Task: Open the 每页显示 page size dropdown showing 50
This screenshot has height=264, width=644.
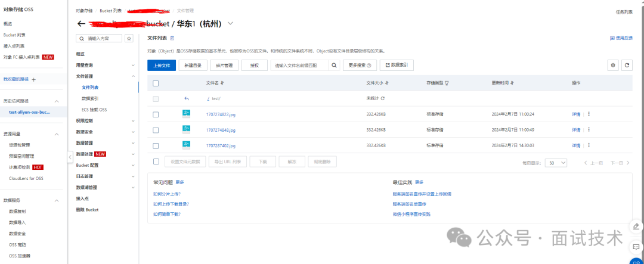Action: click(556, 163)
